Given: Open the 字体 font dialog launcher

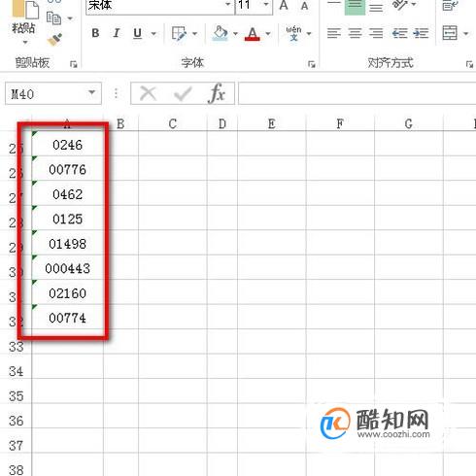Looking at the screenshot, I should click(312, 64).
